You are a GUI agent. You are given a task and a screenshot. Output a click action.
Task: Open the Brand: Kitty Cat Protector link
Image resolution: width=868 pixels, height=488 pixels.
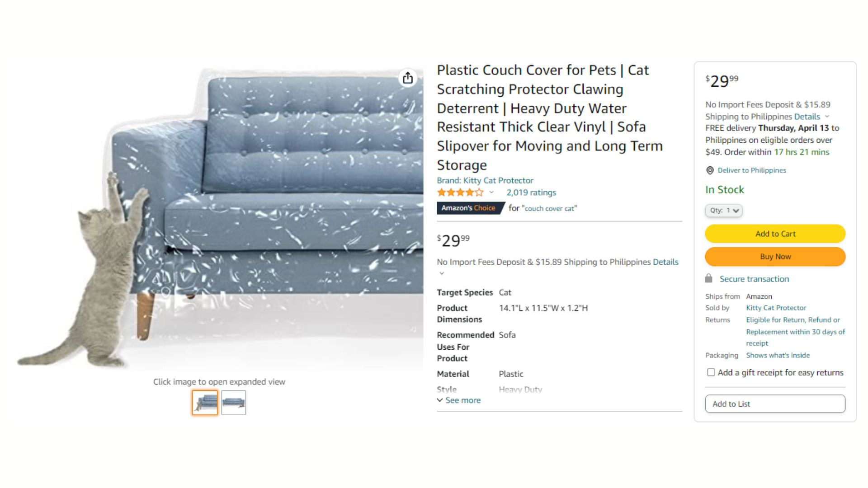click(x=485, y=180)
